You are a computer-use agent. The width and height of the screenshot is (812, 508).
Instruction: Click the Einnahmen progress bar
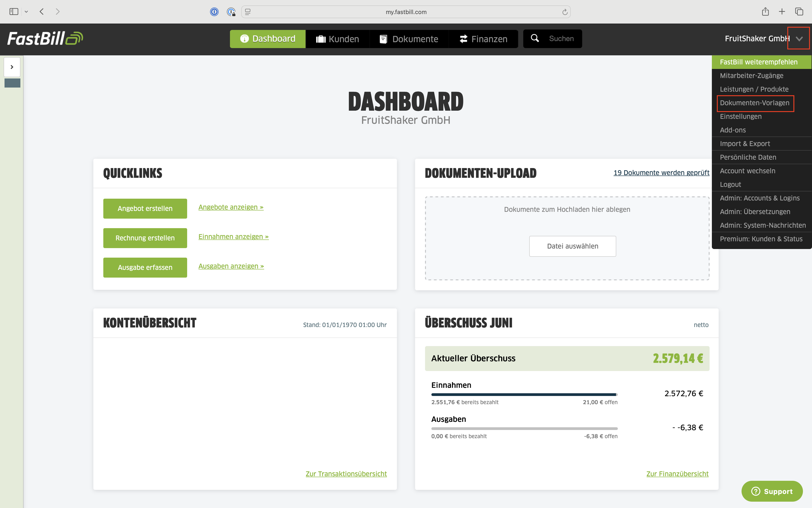click(524, 394)
